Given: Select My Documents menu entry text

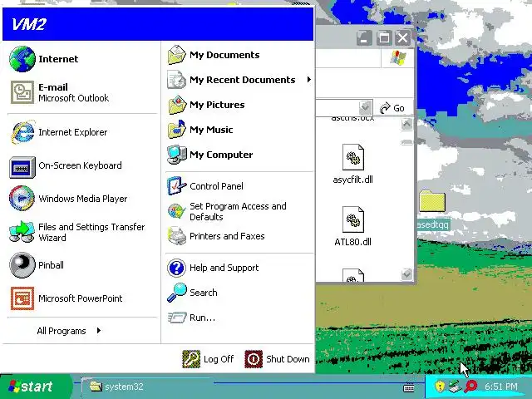Looking at the screenshot, I should click(x=224, y=55).
